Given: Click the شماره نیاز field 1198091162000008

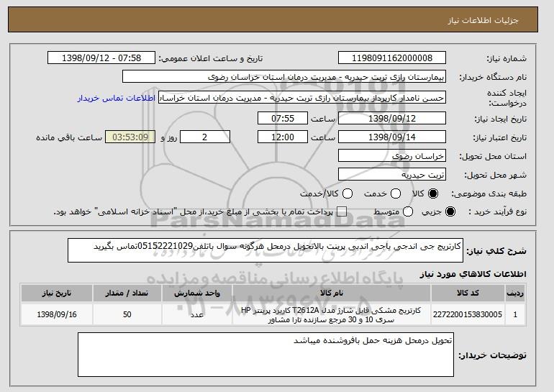Looking at the screenshot, I should [x=392, y=58].
